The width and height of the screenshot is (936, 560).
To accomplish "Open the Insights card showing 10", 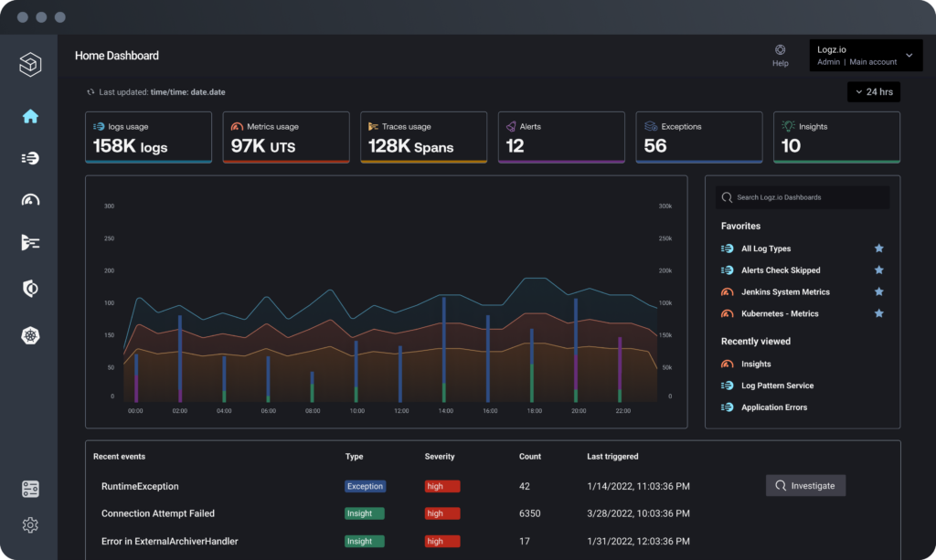I will 835,137.
